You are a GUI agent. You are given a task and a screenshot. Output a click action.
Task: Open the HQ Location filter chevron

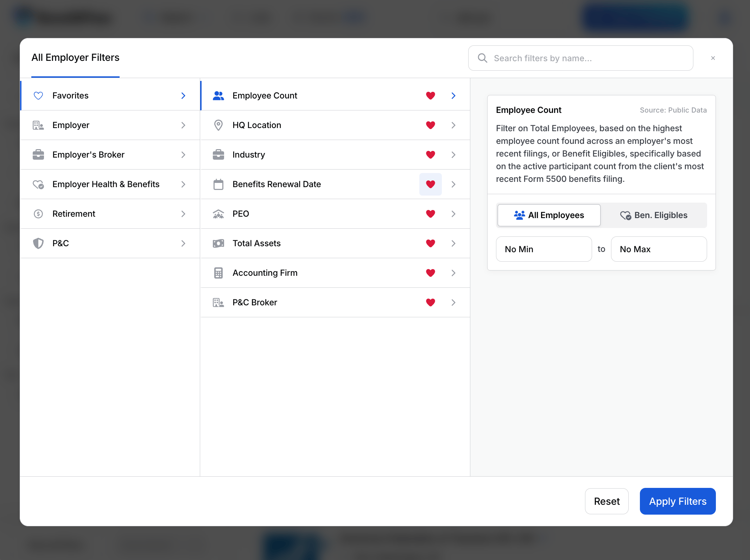[453, 125]
